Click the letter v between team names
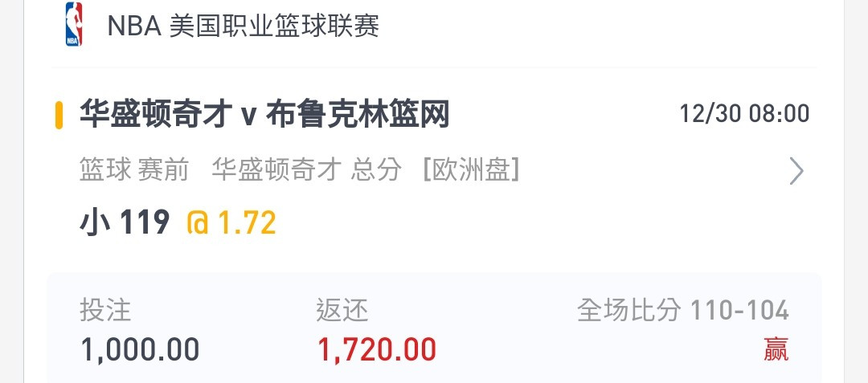The image size is (868, 383). 248,117
